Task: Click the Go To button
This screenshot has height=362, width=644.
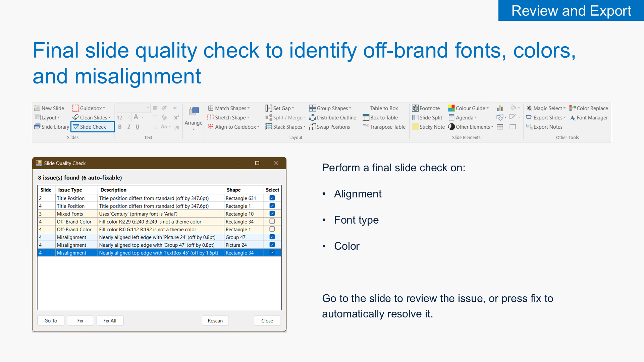Action: [51, 320]
